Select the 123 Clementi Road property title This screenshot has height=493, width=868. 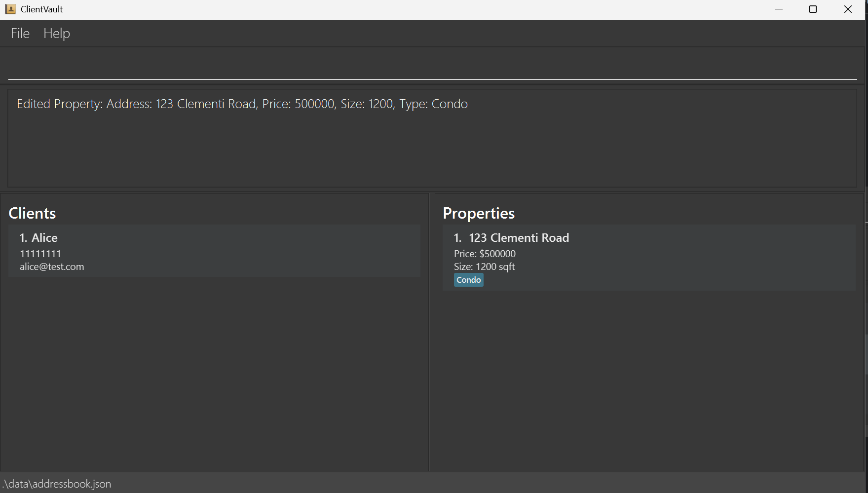[x=519, y=238]
